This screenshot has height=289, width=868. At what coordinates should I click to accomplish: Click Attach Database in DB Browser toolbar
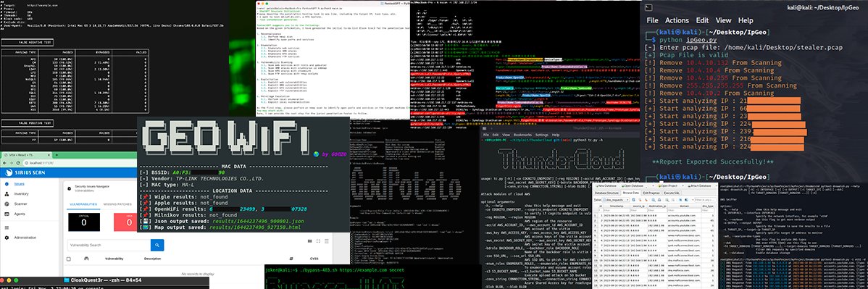[x=700, y=186]
